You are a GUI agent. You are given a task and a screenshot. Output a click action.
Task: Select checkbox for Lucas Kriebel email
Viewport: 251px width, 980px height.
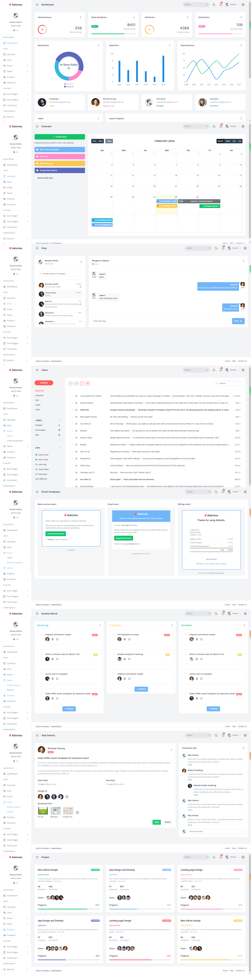[71, 396]
